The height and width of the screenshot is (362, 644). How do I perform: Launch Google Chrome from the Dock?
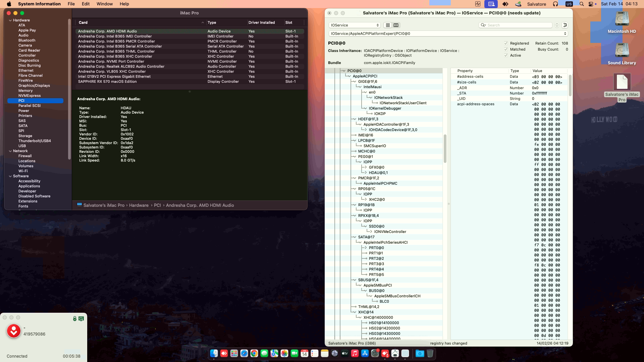254,353
